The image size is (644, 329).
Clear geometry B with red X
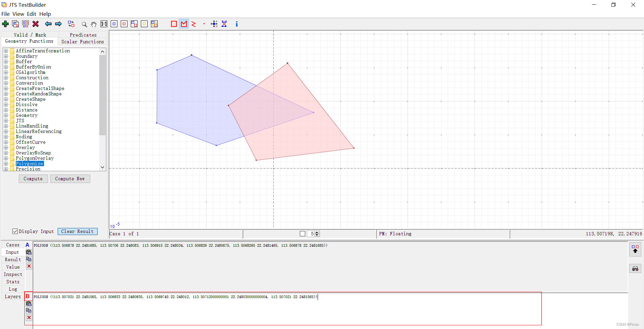tap(29, 318)
